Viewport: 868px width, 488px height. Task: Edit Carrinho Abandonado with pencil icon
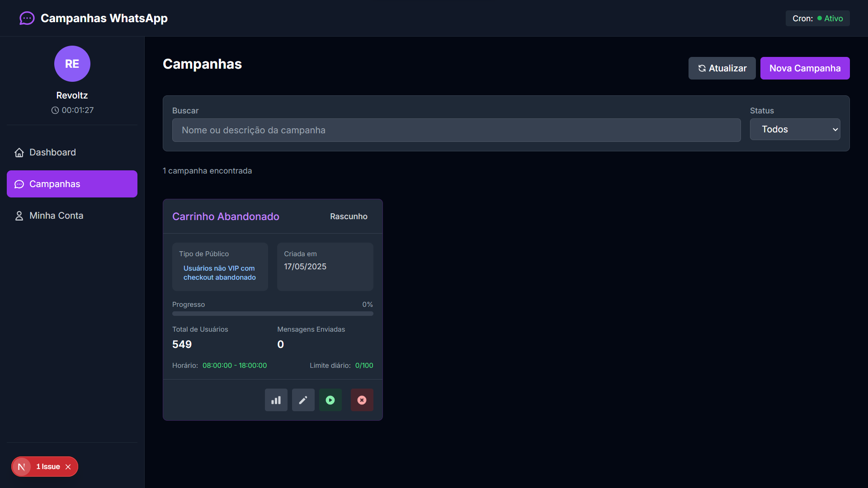coord(303,400)
